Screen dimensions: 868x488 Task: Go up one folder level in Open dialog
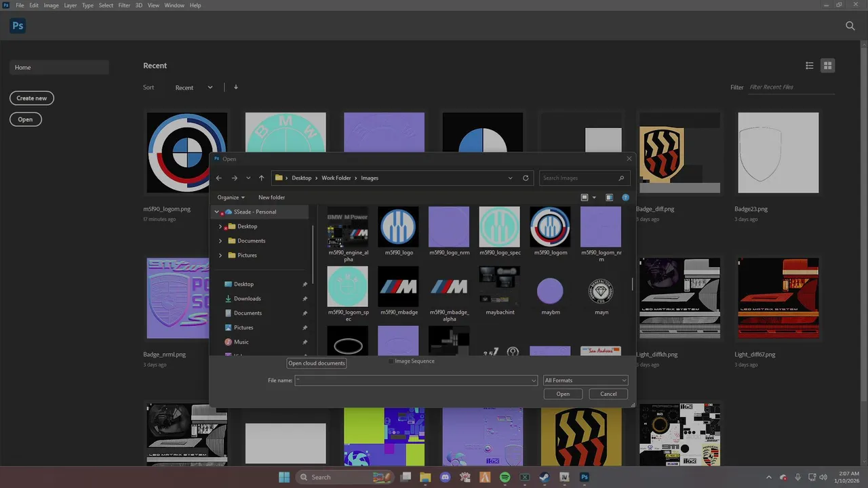(x=262, y=178)
